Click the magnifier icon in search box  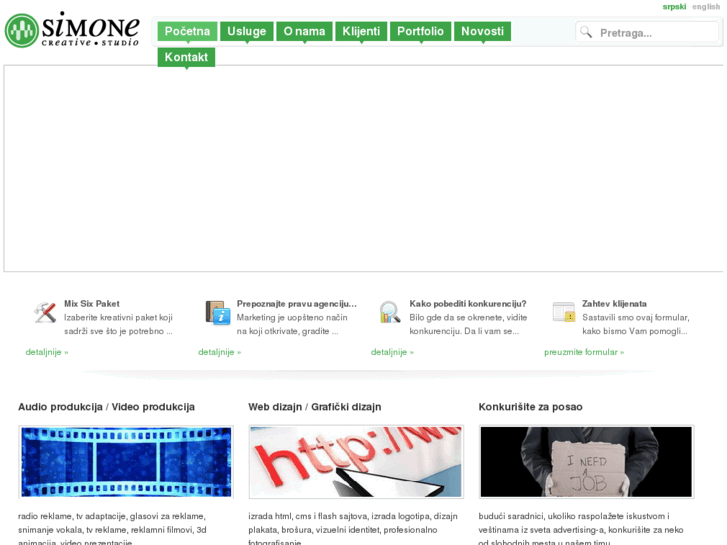[x=587, y=32]
